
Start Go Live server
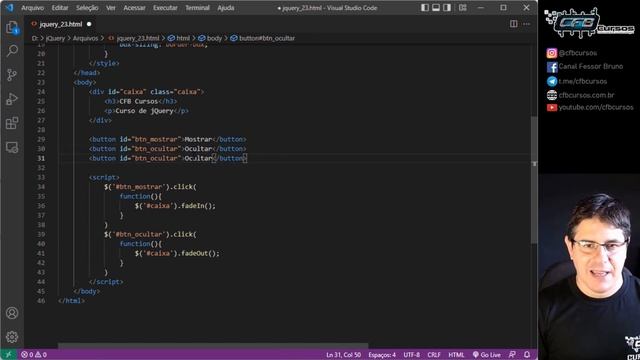point(487,355)
